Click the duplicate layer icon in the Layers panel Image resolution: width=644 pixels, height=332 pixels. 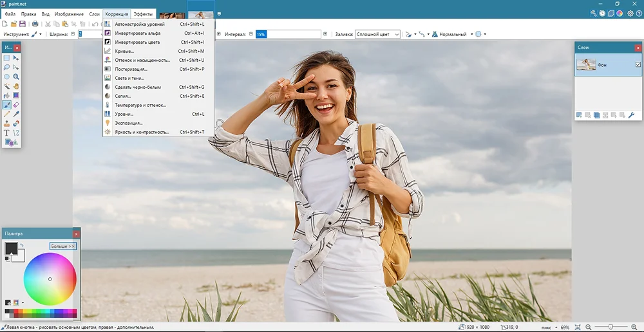pos(597,115)
